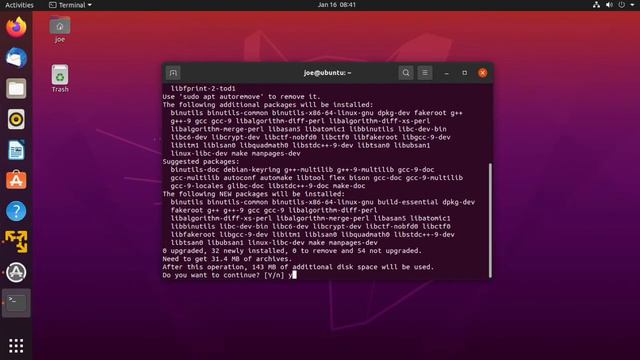The width and height of the screenshot is (640, 360).
Task: Open Ubuntu Software store icon
Action: coord(16,180)
